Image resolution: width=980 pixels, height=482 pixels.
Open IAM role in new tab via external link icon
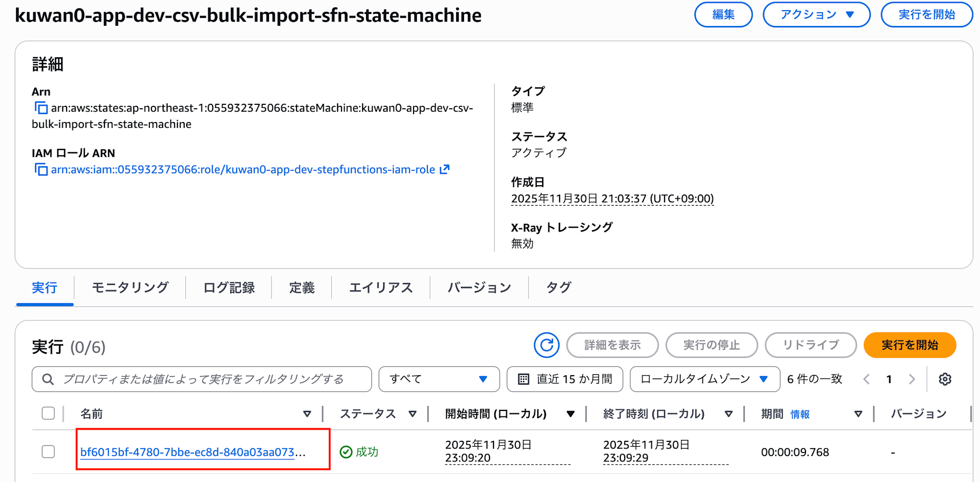click(x=444, y=169)
